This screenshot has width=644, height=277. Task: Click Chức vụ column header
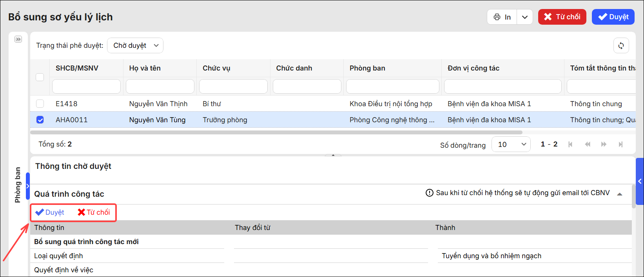(x=216, y=68)
